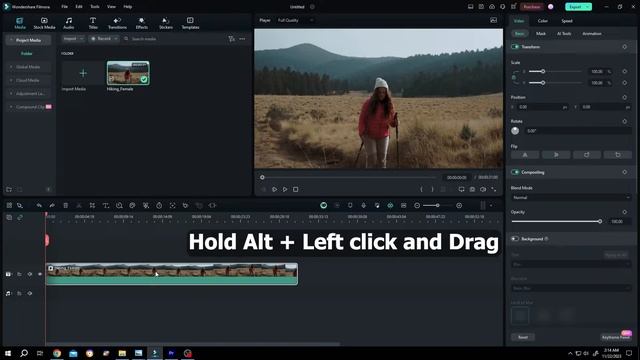The height and width of the screenshot is (360, 640).
Task: Expand the Compound Clip section
Action: [28, 107]
